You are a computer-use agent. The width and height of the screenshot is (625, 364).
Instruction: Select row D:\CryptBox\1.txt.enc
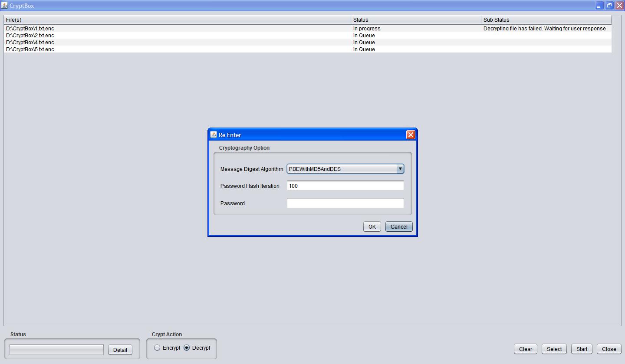pyautogui.click(x=308, y=28)
